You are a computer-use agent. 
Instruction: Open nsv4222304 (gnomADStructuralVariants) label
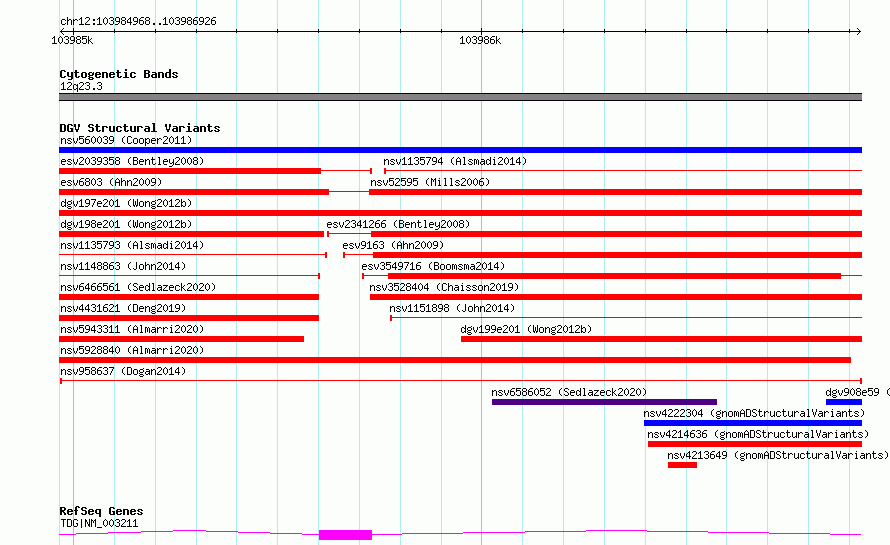(754, 413)
